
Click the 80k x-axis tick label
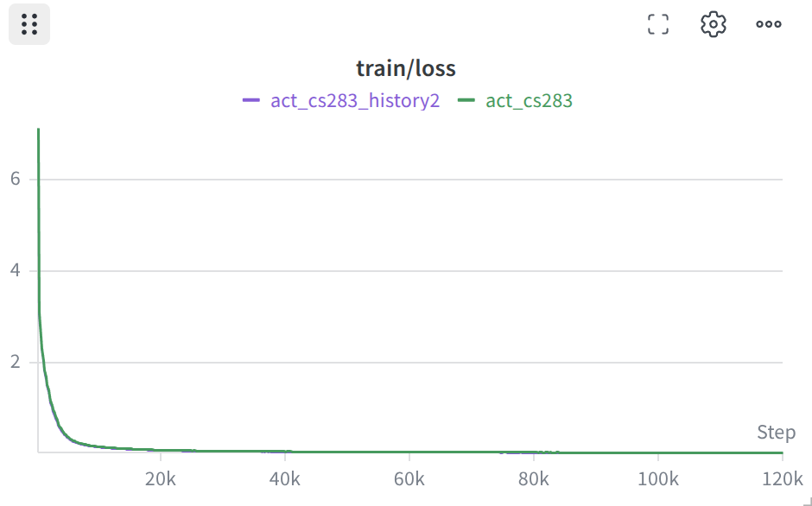tap(533, 479)
